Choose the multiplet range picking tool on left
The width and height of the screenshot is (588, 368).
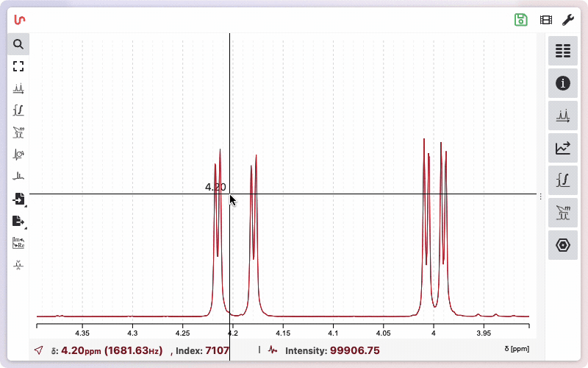18,132
